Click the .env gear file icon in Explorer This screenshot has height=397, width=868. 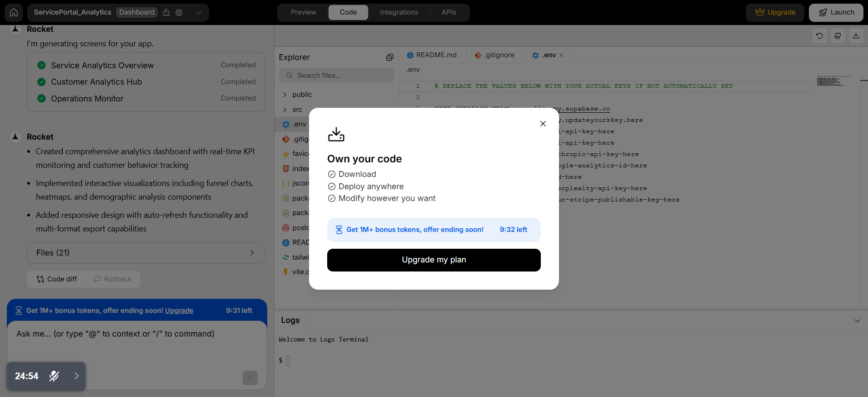[x=286, y=124]
